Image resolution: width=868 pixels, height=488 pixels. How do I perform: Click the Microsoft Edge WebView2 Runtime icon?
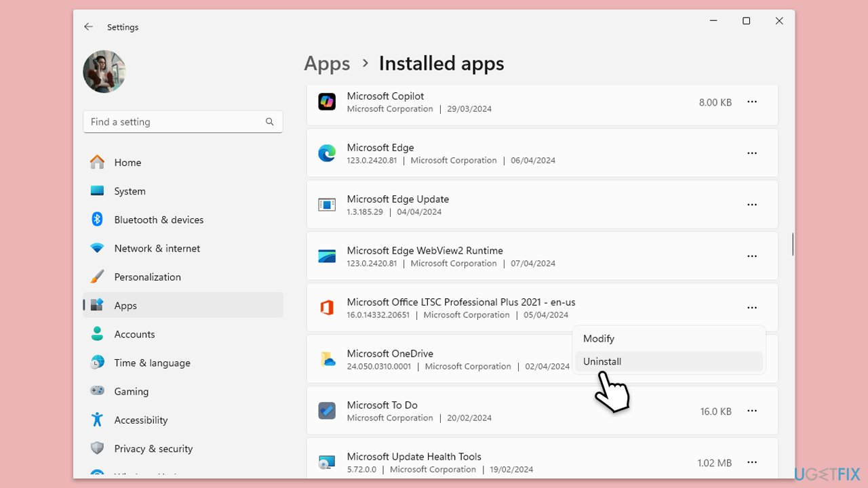point(327,256)
